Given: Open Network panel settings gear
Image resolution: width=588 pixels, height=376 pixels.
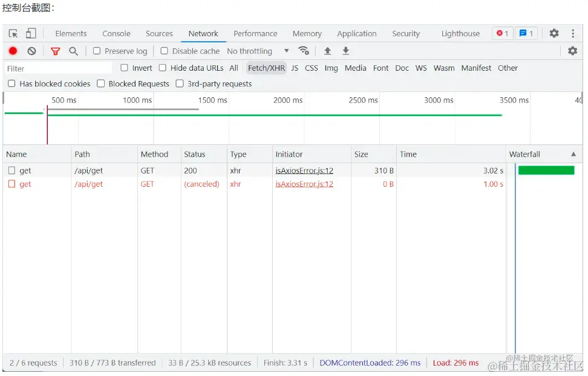Looking at the screenshot, I should 572,51.
